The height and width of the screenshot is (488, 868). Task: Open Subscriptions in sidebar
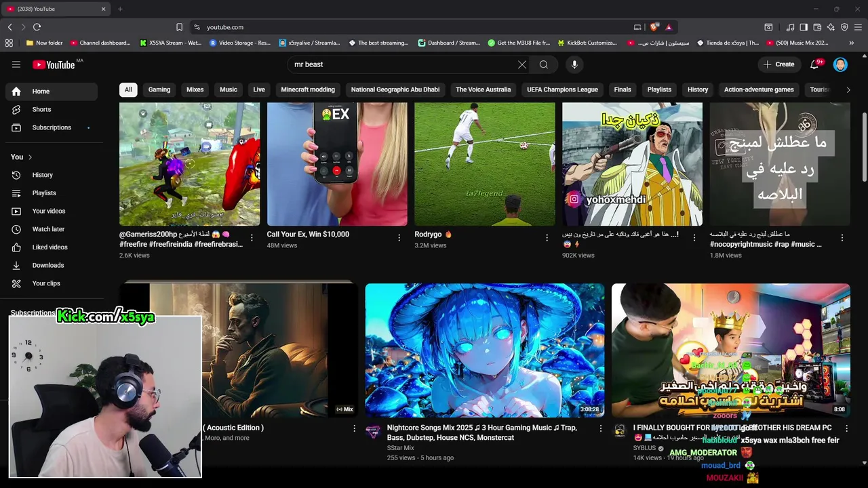(52, 127)
